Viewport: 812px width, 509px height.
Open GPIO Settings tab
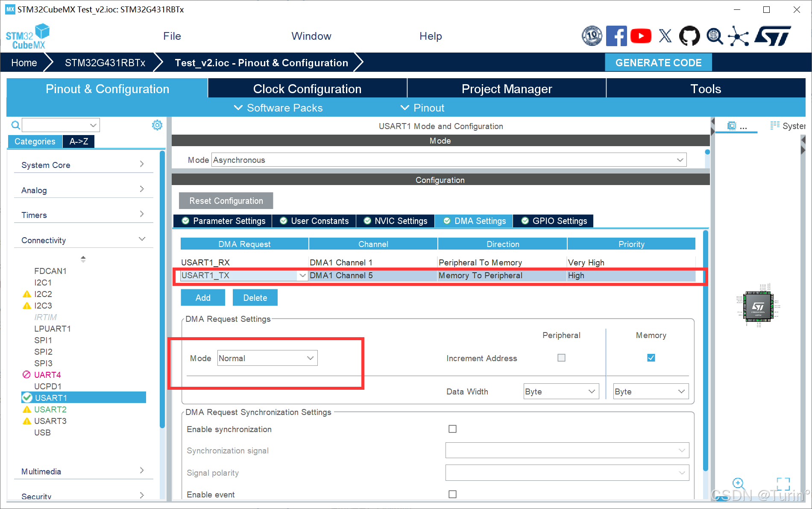(553, 221)
